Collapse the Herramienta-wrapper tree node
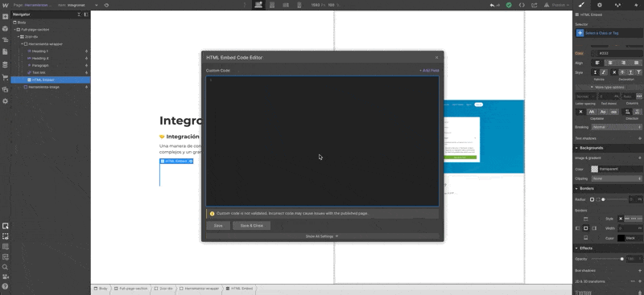 (22, 44)
